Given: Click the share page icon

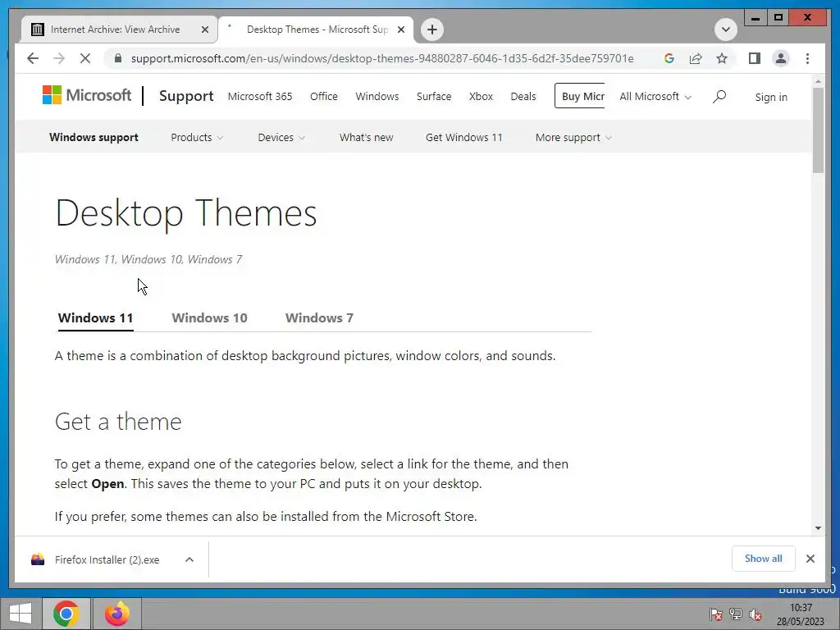Looking at the screenshot, I should 696,58.
